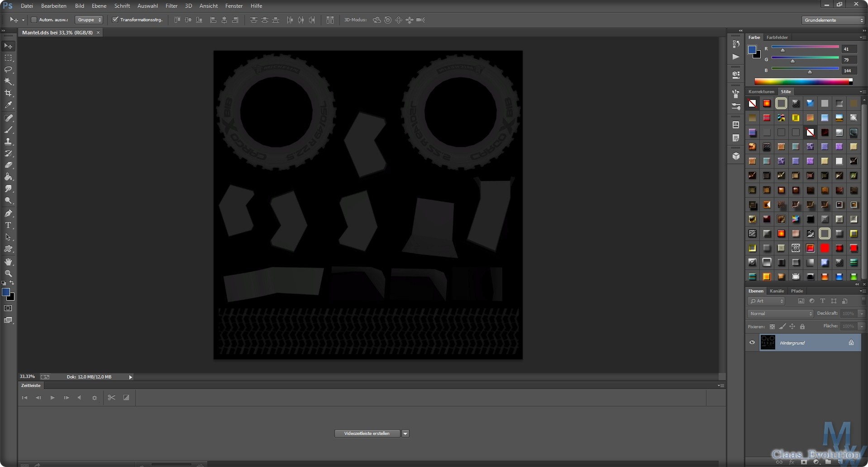Viewport: 868px width, 467px height.
Task: Hide the Hintergrund layer with eye icon
Action: (x=752, y=343)
